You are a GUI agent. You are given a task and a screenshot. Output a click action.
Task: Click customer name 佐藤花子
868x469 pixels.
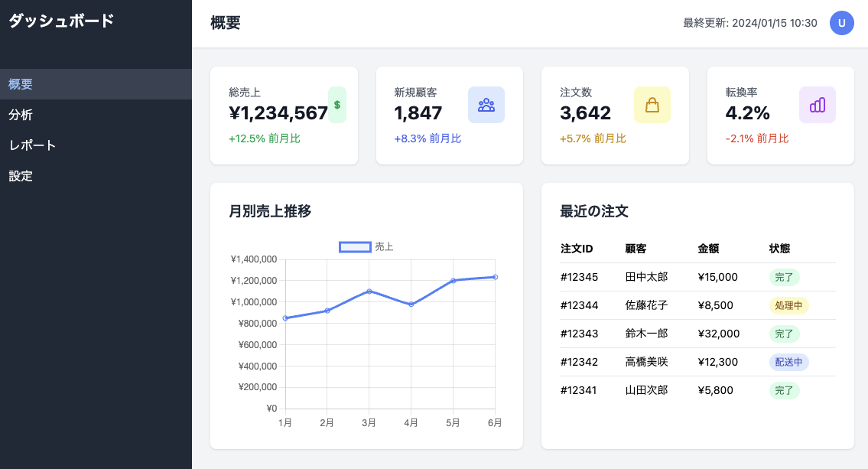tap(646, 305)
